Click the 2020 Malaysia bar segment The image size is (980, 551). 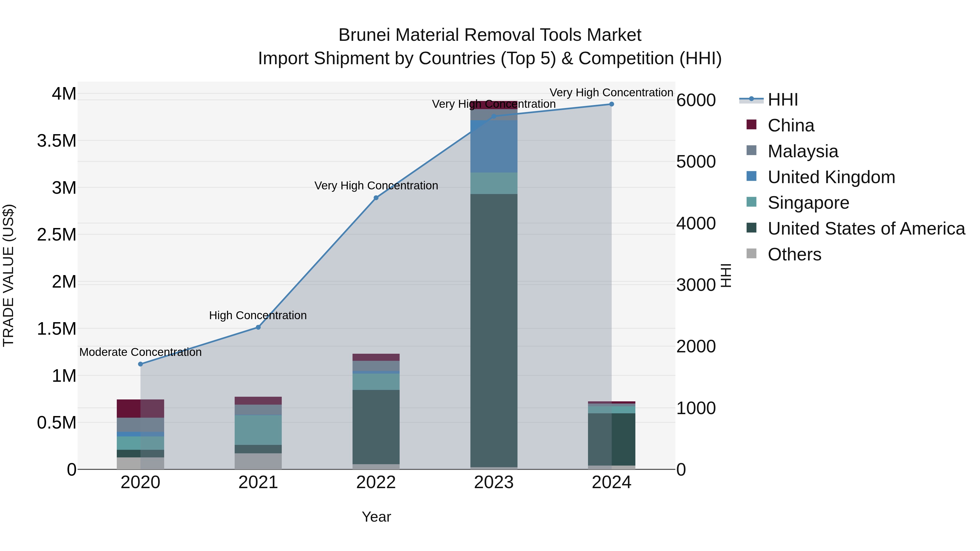tap(140, 425)
